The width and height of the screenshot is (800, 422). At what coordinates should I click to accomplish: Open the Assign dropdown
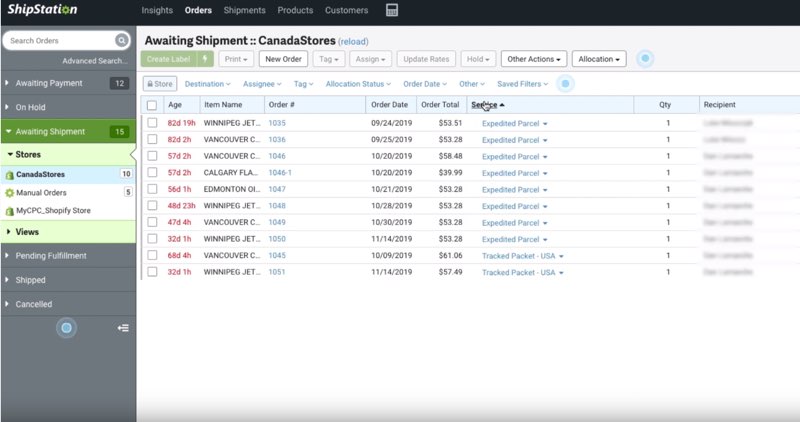tap(370, 59)
